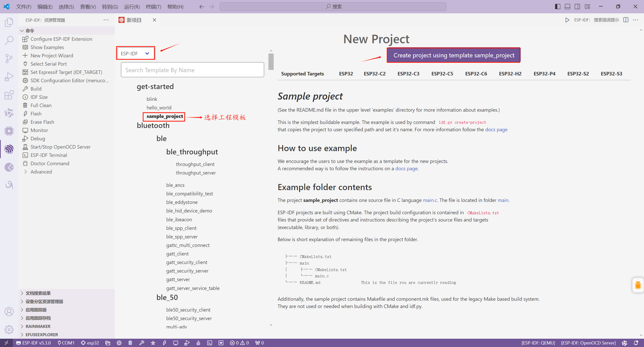Click the run play icon in editor title bar

(x=567, y=20)
